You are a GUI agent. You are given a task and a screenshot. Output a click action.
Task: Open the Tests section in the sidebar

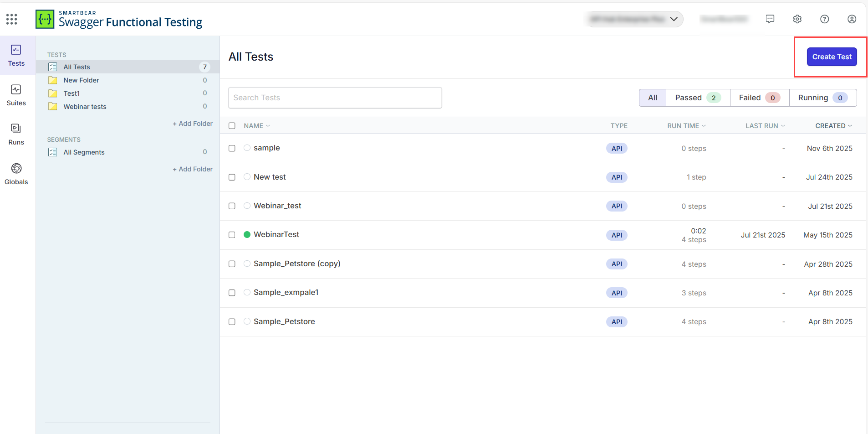click(x=16, y=56)
